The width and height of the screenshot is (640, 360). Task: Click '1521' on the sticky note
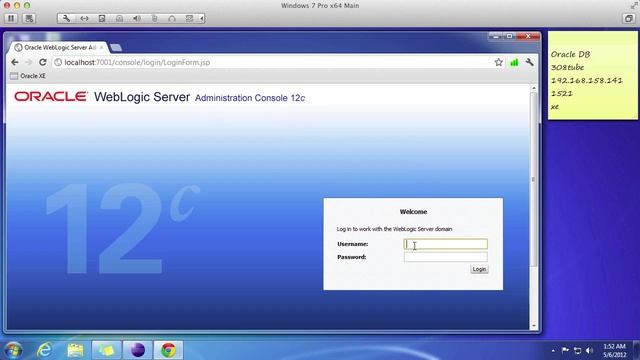(562, 93)
